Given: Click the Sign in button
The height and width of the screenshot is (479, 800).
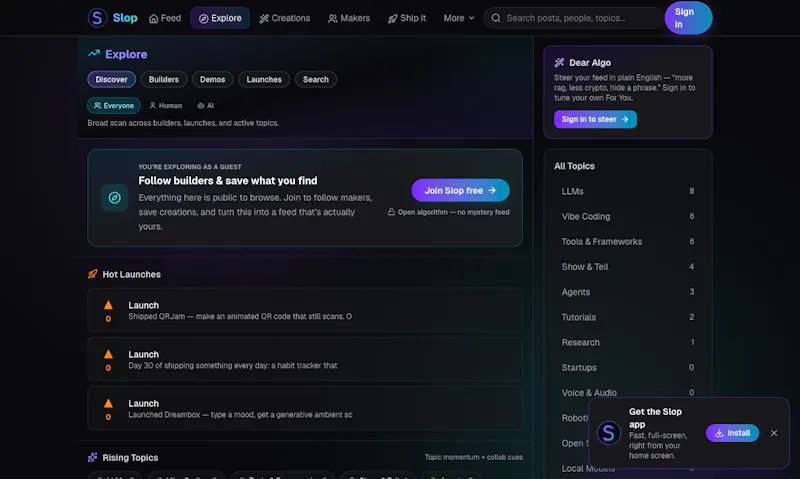Looking at the screenshot, I should point(688,18).
